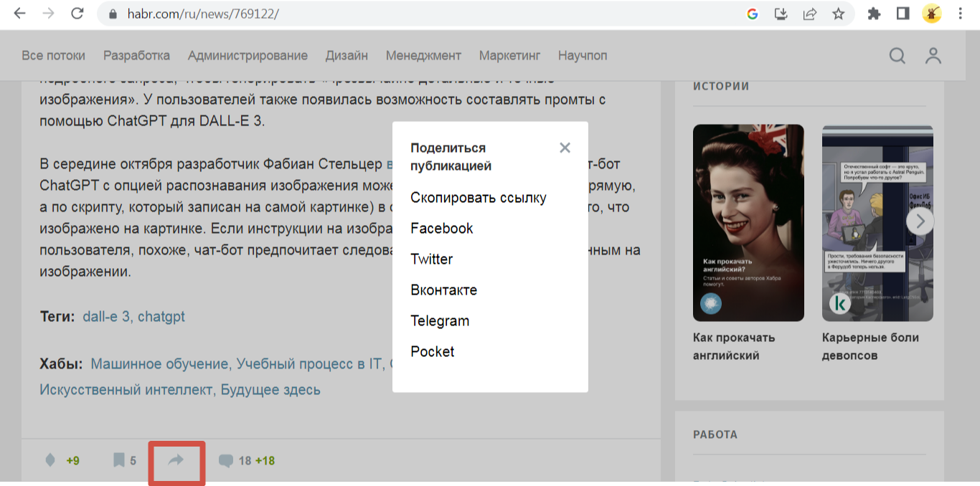Open the Учебный процесс в IT hub link
Viewport: 980px width, 486px height.
[x=310, y=363]
